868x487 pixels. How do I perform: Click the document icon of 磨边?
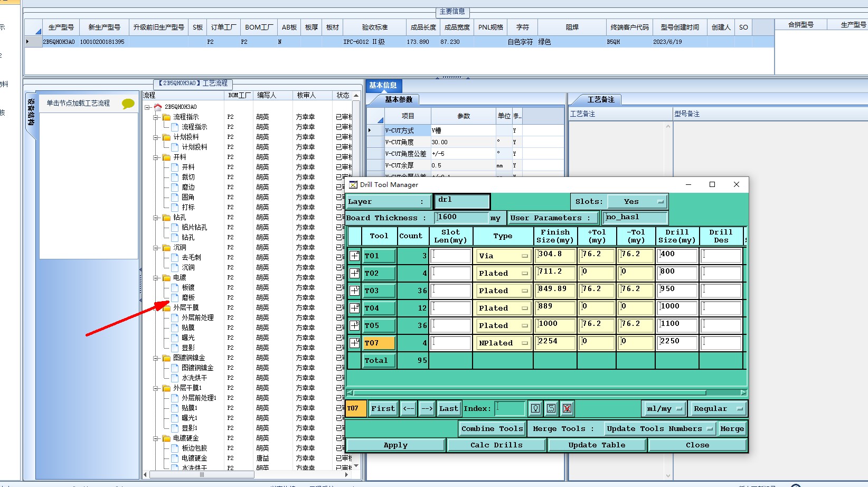point(175,188)
